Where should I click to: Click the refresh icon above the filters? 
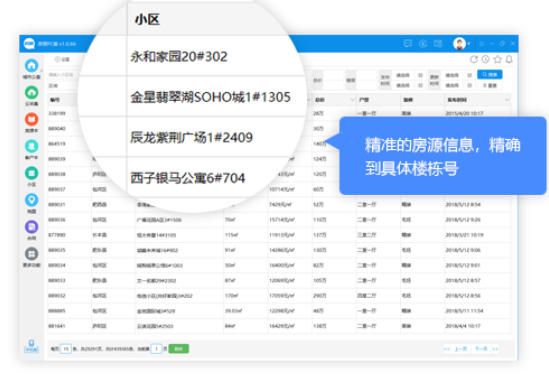tap(474, 59)
